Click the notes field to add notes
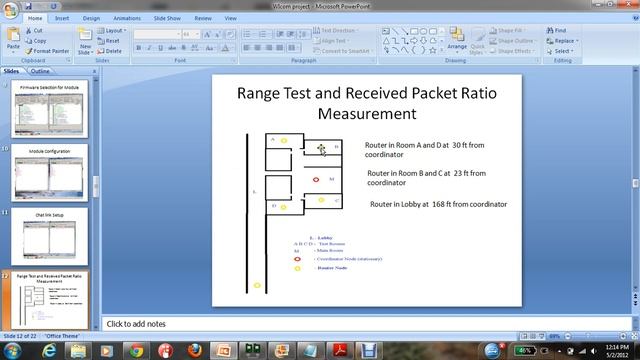This screenshot has height=360, width=640. point(367,324)
